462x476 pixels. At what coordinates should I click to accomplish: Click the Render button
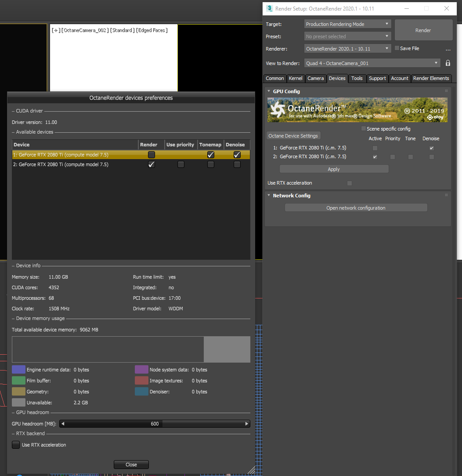coord(423,30)
